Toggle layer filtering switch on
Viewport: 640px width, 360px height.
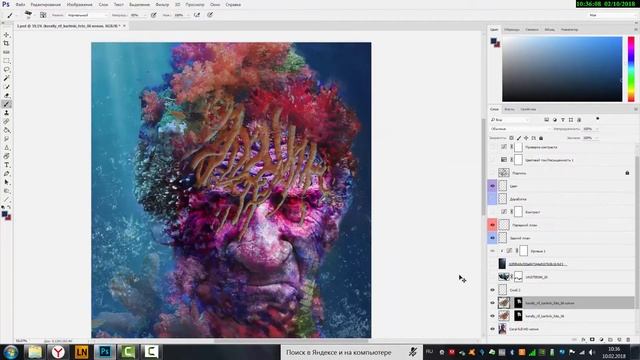pyautogui.click(x=598, y=119)
